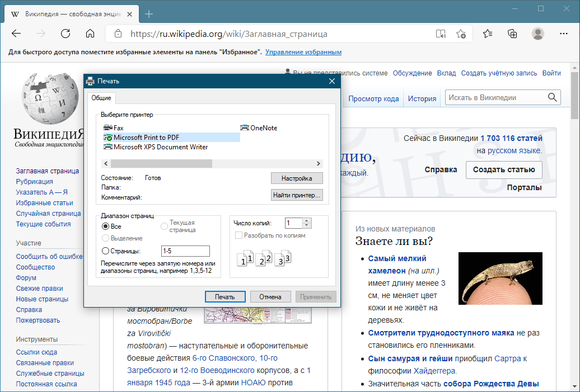580x392 pixels.
Task: Open the Пожертвовать sidebar link
Action: 38,320
